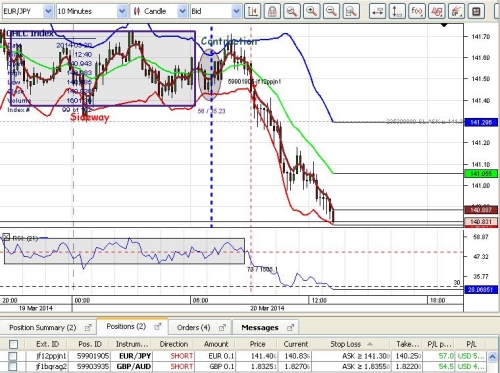Click the zoom out magnifier icon
This screenshot has width=500, height=373.
331,11
